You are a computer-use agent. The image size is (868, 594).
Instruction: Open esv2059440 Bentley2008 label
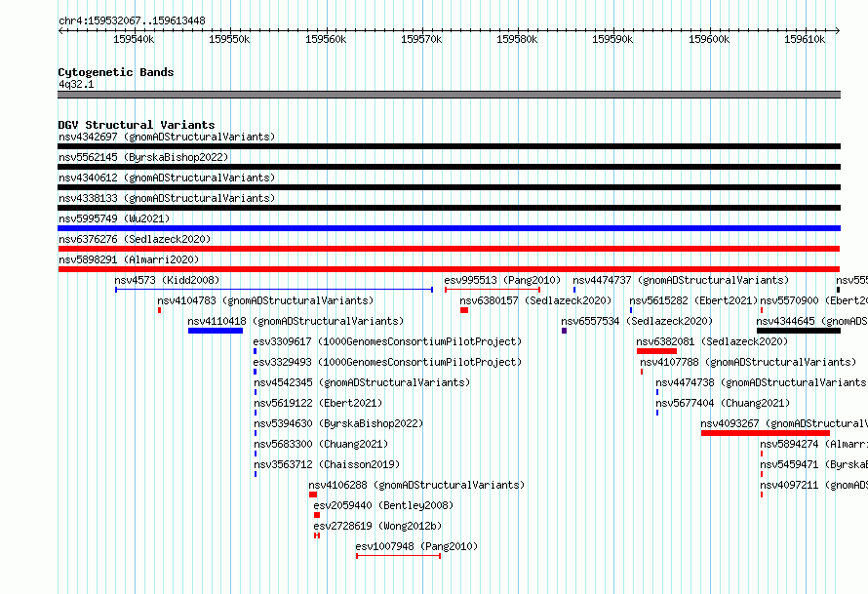point(383,505)
